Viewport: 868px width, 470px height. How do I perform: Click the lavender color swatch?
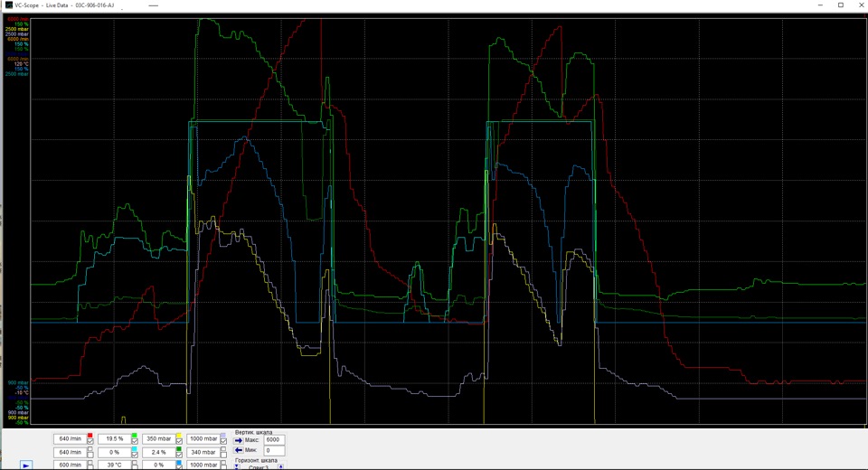point(223,435)
